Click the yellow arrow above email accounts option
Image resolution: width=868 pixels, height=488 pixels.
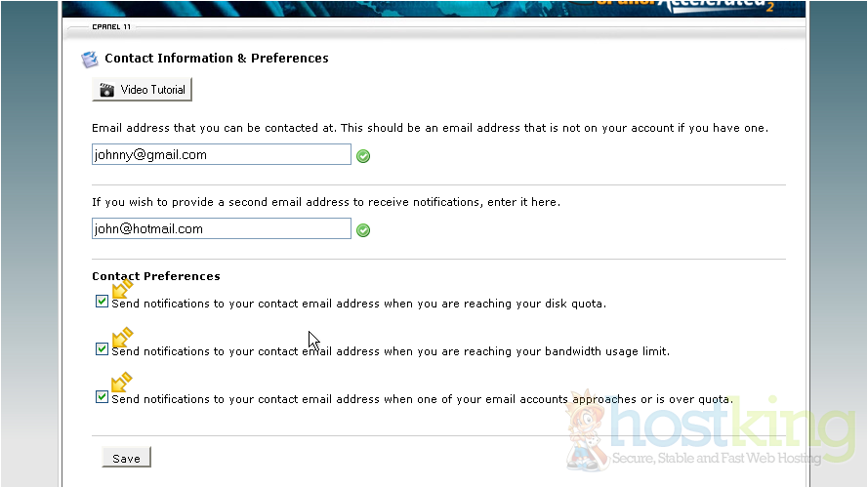(122, 383)
